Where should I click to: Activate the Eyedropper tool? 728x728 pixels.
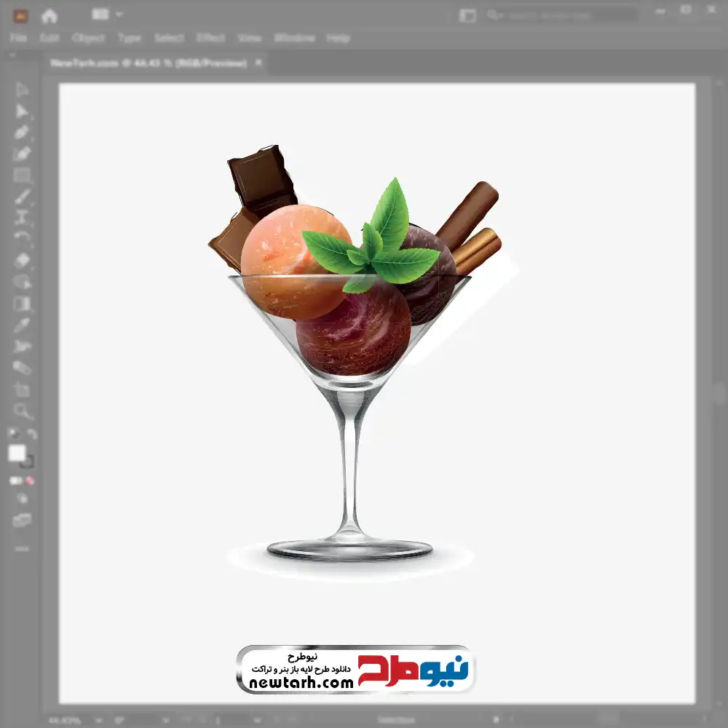(22, 325)
